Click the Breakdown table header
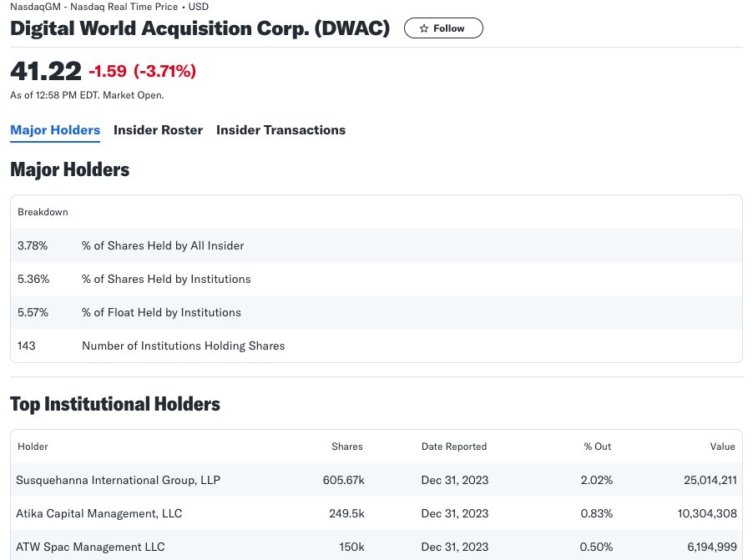This screenshot has width=753, height=560. (43, 212)
